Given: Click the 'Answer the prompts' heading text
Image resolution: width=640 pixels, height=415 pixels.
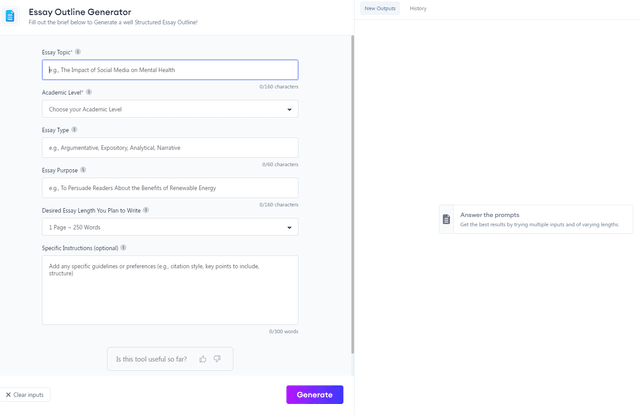Looking at the screenshot, I should [x=489, y=215].
